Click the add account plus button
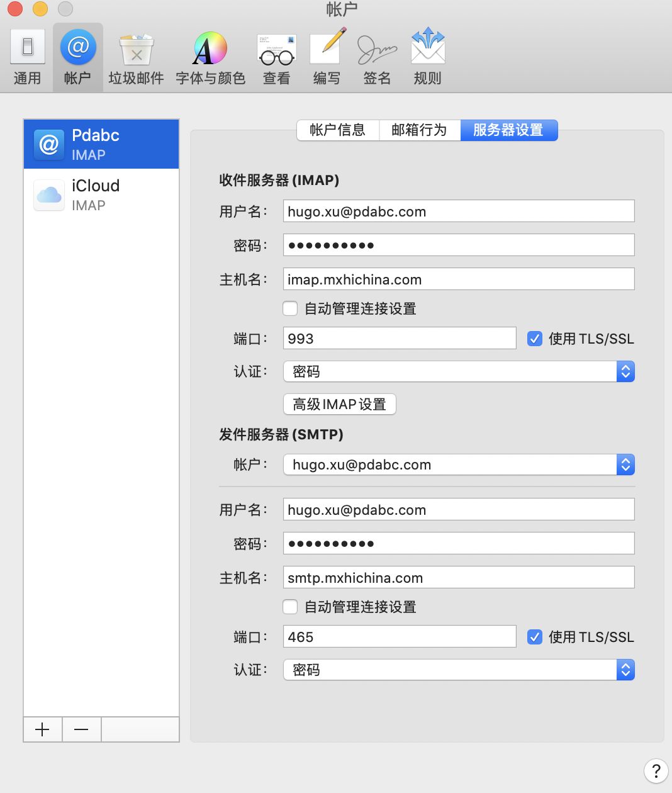Image resolution: width=672 pixels, height=793 pixels. 42,729
